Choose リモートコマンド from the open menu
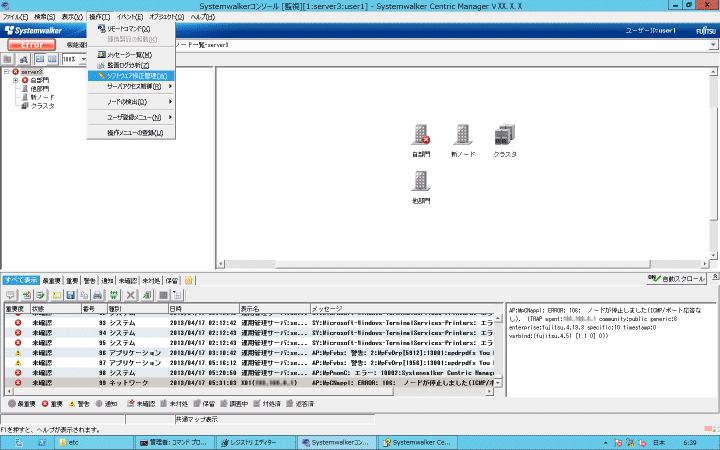The image size is (720, 450). click(x=131, y=29)
